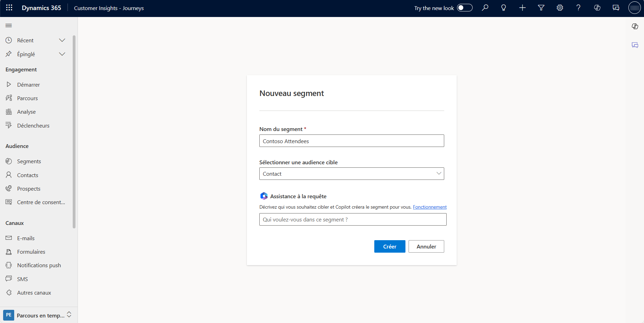Click the E-mails envelope icon
The width and height of the screenshot is (644, 323).
(9, 238)
